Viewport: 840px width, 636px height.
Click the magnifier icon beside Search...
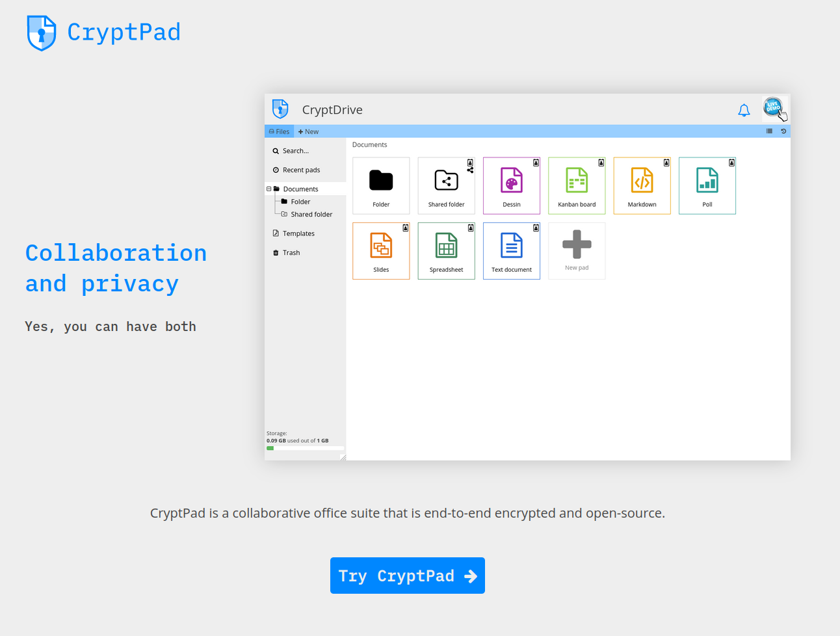[x=276, y=151]
